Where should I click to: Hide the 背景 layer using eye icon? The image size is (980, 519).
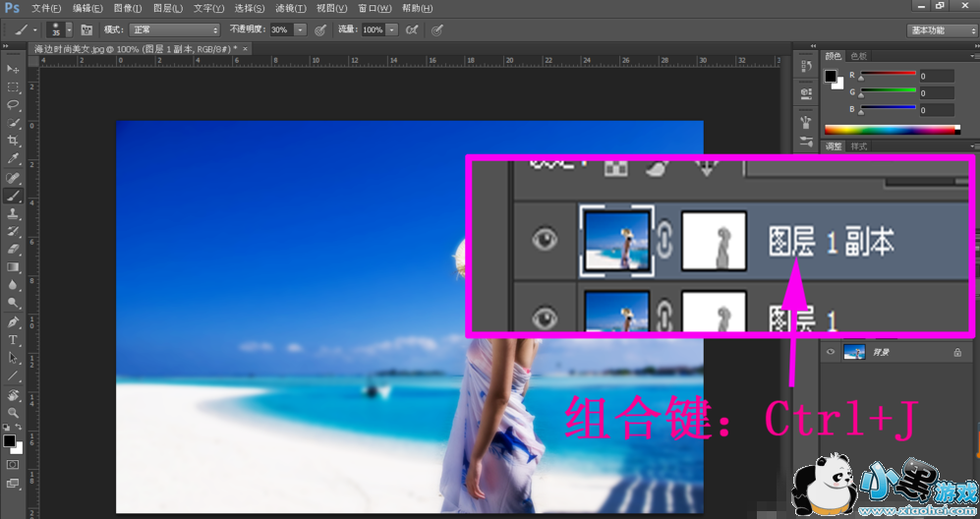[x=831, y=352]
